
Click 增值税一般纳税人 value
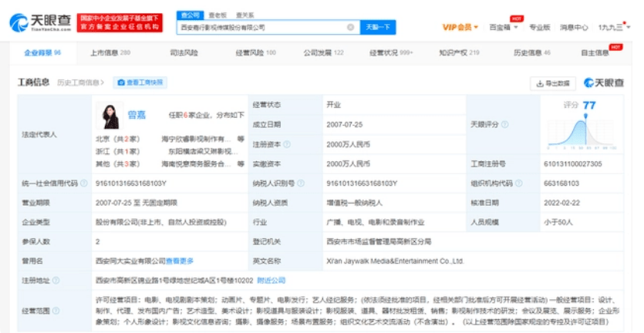(x=355, y=203)
